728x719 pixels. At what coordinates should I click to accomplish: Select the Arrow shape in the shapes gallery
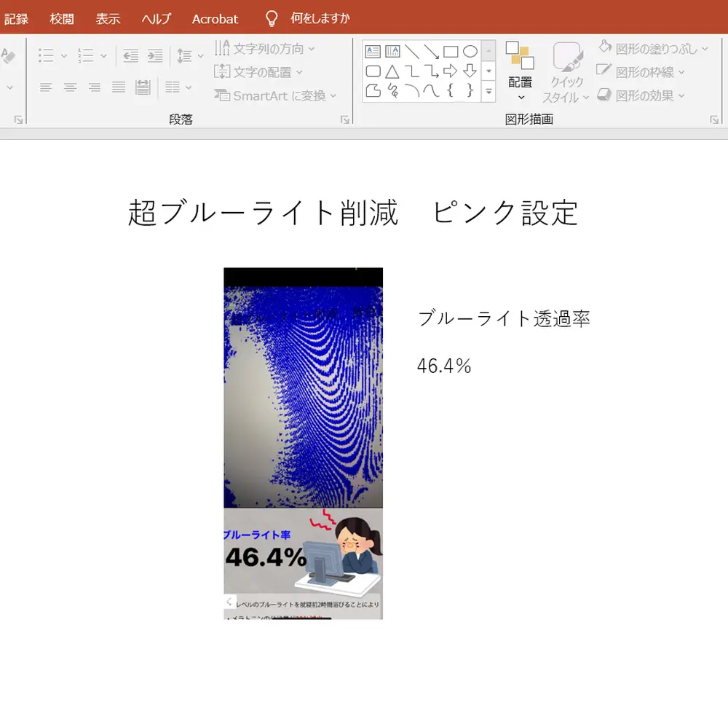point(431,52)
